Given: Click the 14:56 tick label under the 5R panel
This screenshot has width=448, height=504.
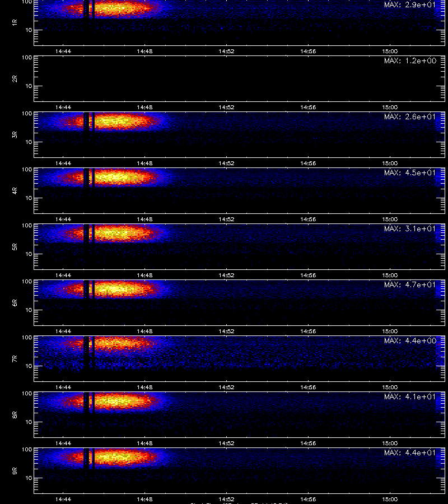Looking at the screenshot, I should [308, 275].
